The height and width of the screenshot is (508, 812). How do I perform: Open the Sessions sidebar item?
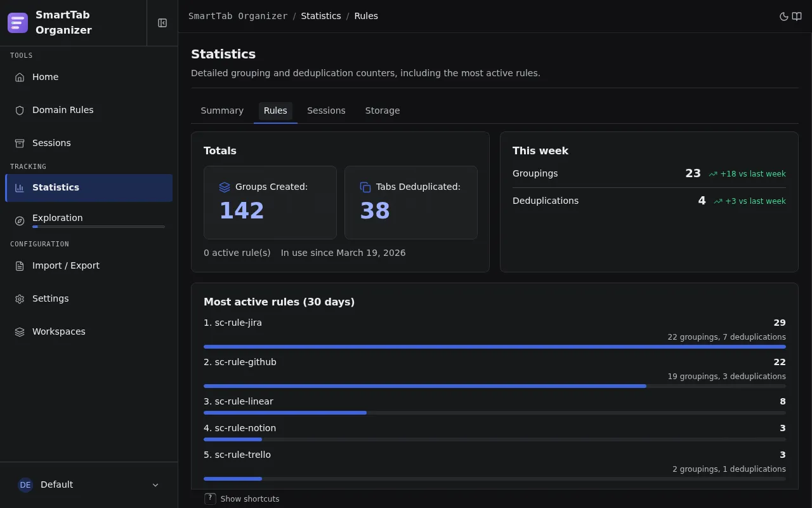[x=89, y=143]
